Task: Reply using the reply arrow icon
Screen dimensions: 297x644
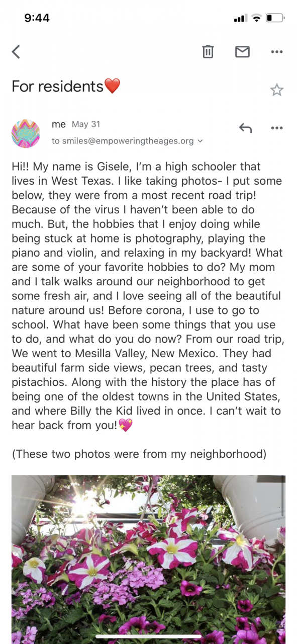Action: click(245, 128)
